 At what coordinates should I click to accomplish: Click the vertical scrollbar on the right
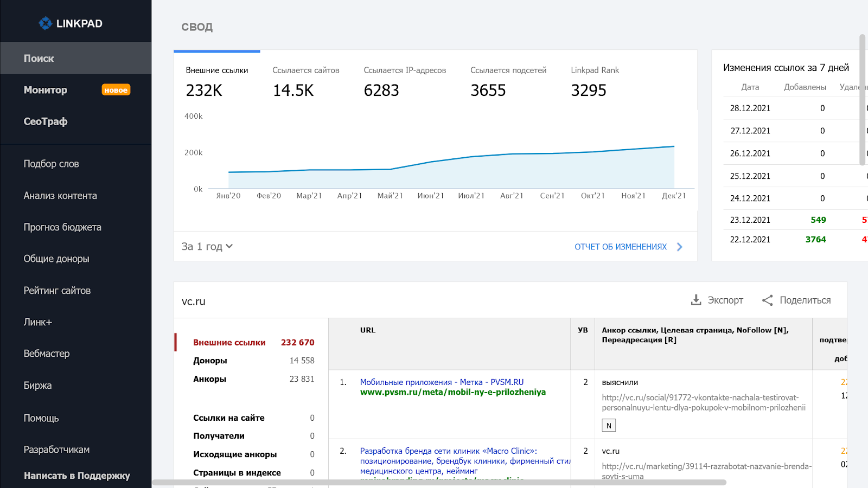863,100
